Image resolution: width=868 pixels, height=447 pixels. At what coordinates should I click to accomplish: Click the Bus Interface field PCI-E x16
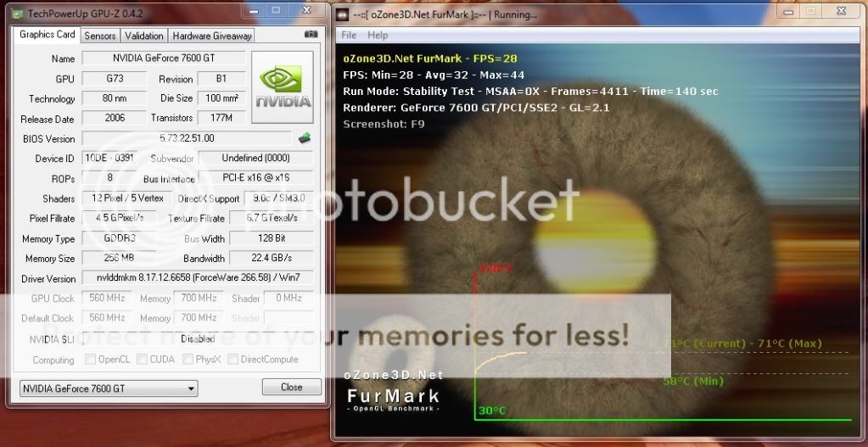pos(255,177)
